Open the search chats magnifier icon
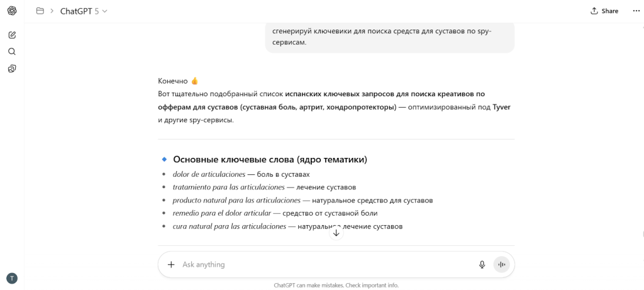This screenshot has height=290, width=644. pos(12,52)
